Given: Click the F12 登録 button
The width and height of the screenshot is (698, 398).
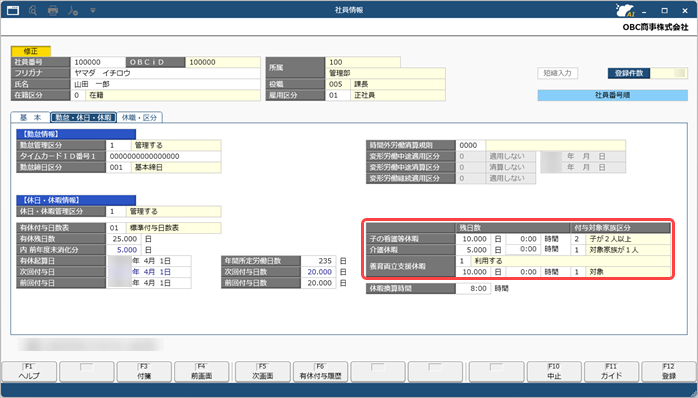Looking at the screenshot, I should pos(669,371).
